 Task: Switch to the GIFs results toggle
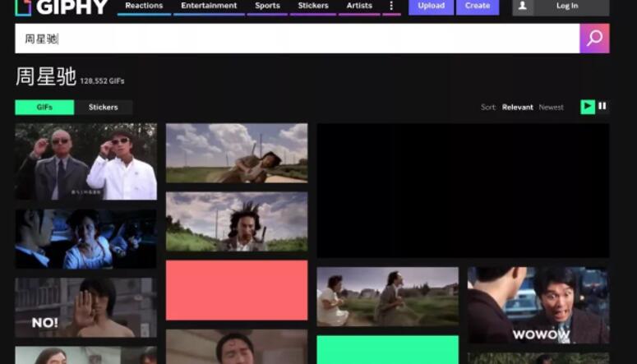(44, 108)
